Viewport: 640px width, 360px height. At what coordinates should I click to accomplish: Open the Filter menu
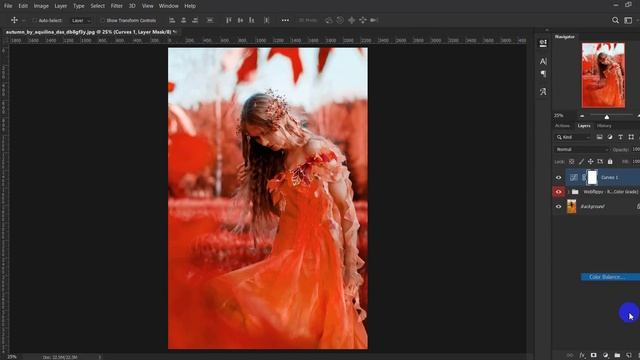116,6
